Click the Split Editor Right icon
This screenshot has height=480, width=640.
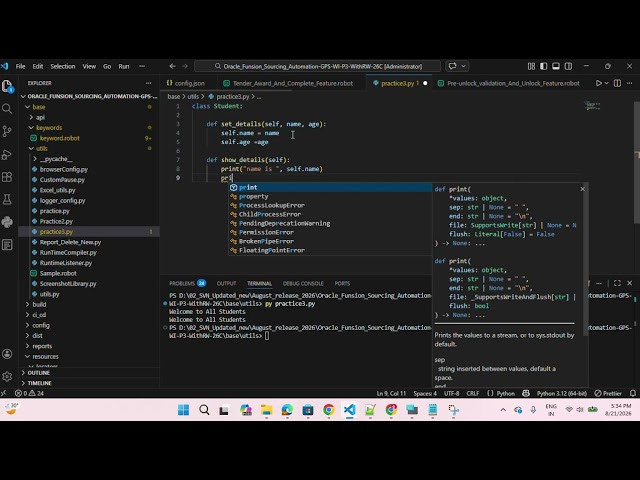617,83
